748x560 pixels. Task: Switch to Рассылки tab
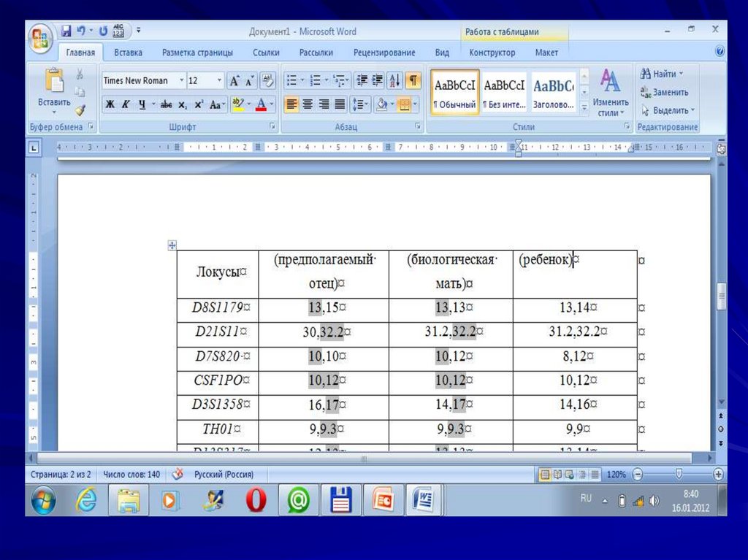[x=316, y=53]
